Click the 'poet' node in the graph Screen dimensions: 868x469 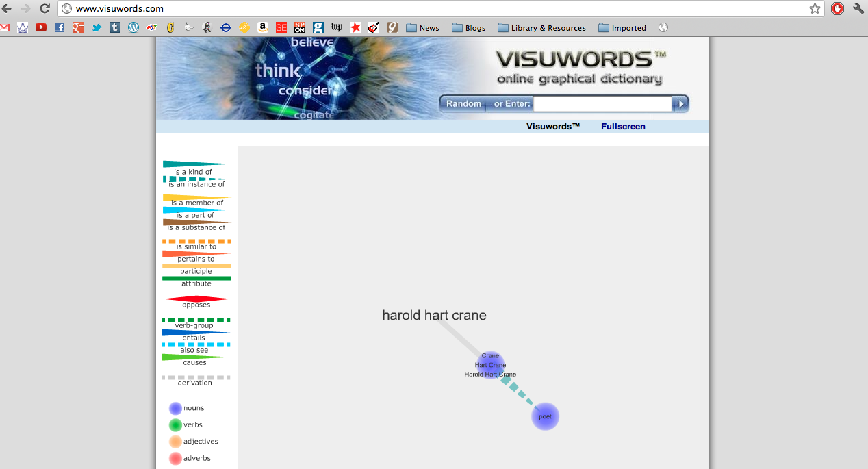click(x=545, y=416)
